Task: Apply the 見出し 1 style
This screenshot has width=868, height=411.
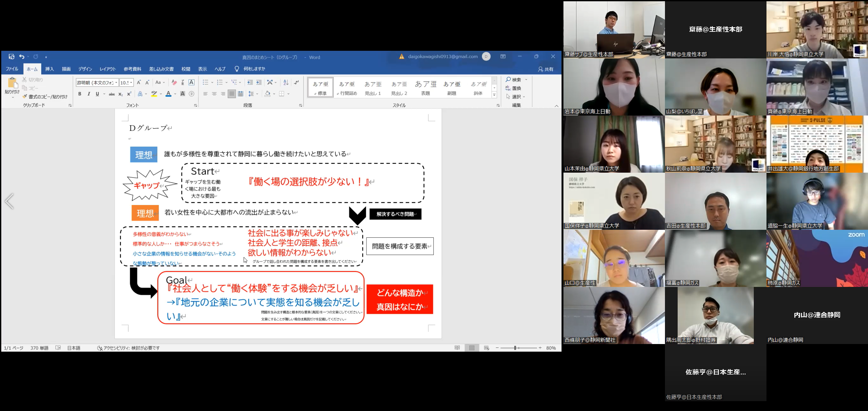Action: pos(373,88)
